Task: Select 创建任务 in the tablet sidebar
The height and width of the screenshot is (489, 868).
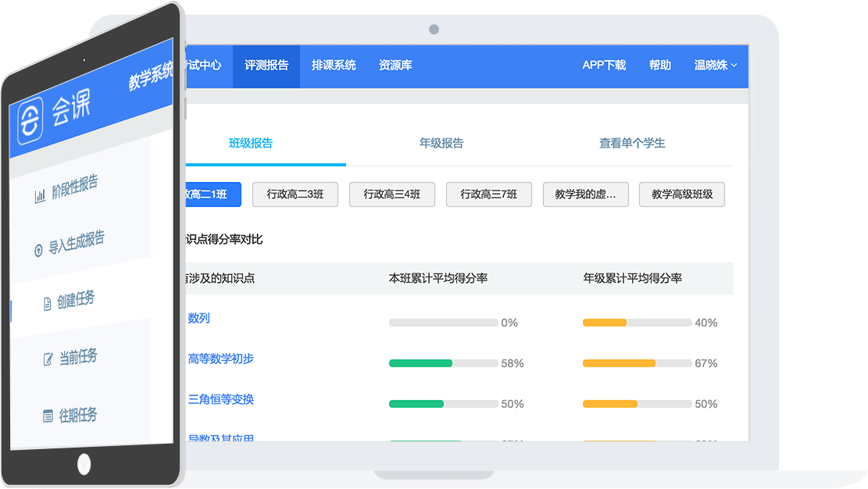Action: [x=76, y=300]
